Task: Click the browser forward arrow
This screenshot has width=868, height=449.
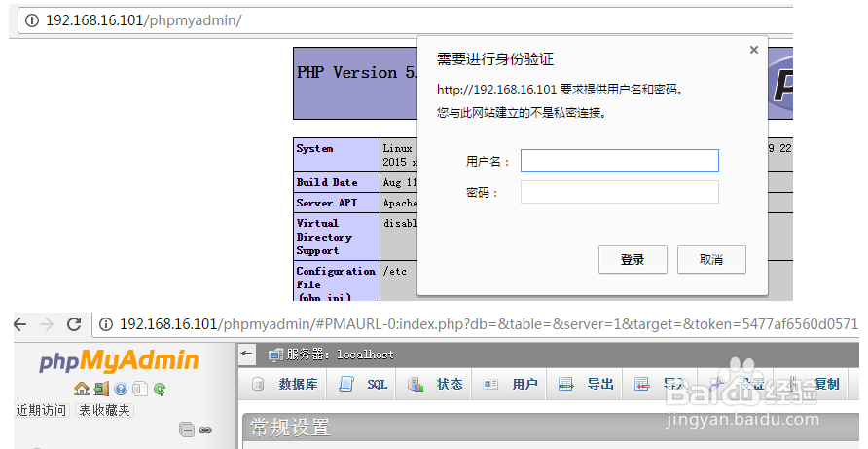Action: (x=47, y=324)
